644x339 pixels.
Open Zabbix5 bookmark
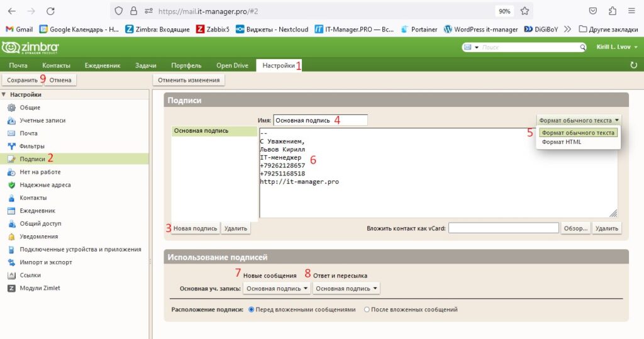(x=213, y=29)
